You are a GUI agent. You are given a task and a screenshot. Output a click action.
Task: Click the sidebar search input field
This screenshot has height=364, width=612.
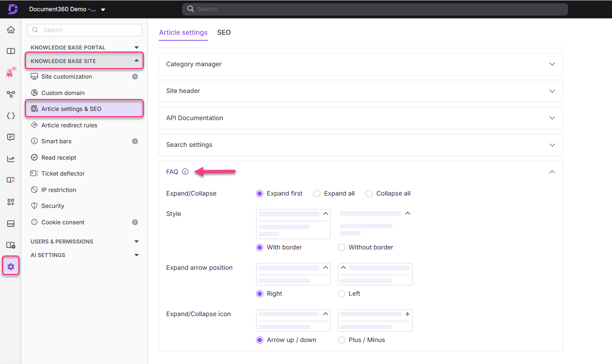pos(84,30)
